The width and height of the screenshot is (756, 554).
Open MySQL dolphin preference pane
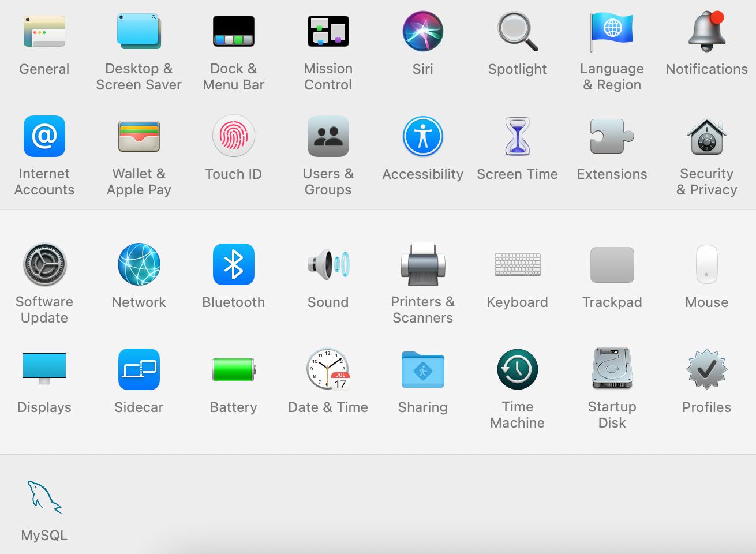44,497
